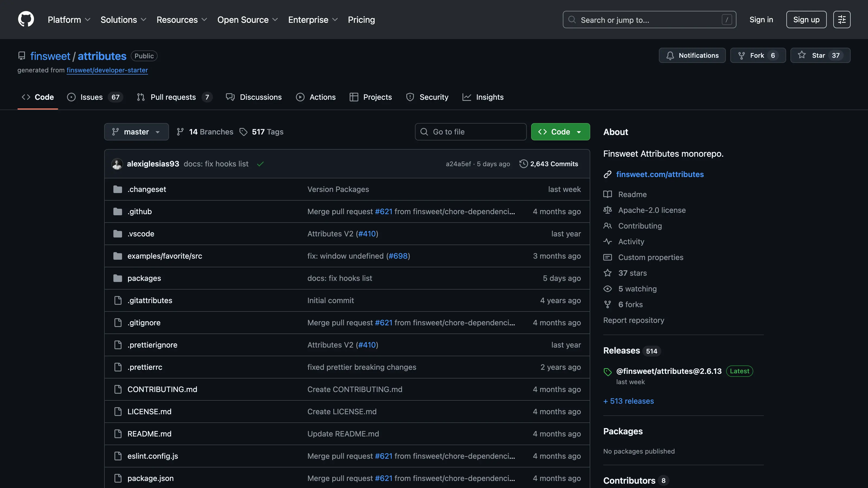Open appearance settings icon button

tap(842, 20)
